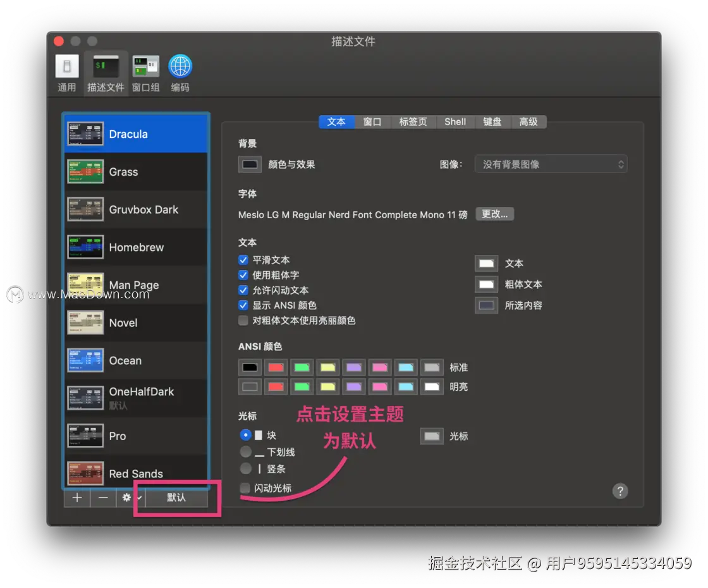The height and width of the screenshot is (588, 708).
Task: Click the 更改... change font button
Action: pyautogui.click(x=494, y=214)
